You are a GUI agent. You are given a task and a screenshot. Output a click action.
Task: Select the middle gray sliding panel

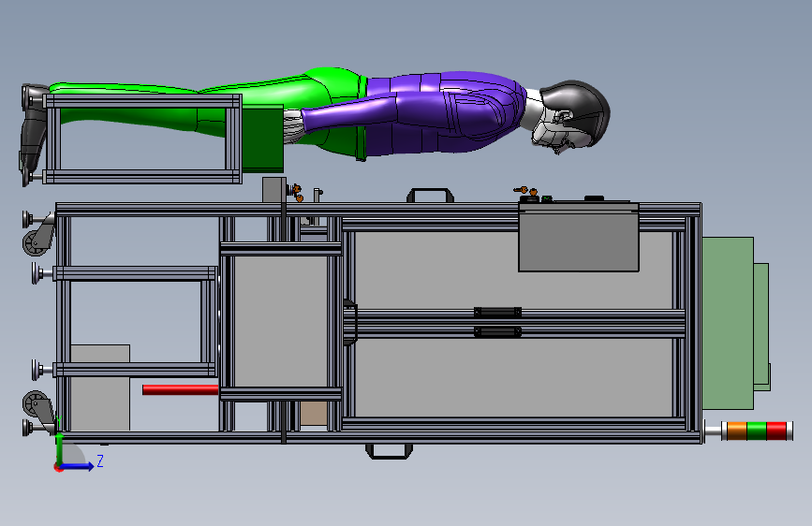tap(280, 321)
